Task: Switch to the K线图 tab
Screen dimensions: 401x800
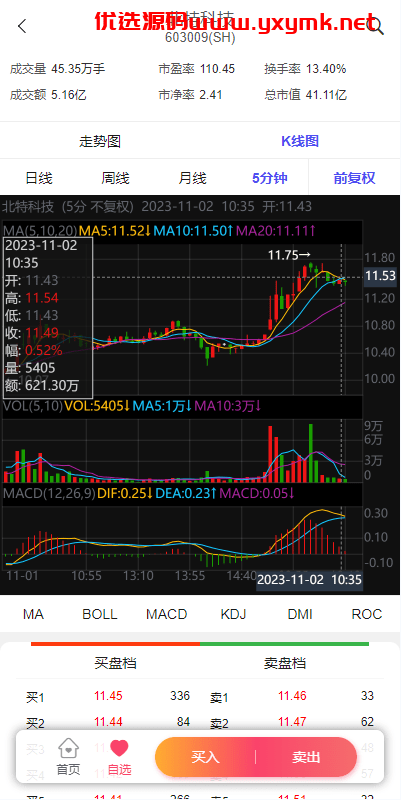Action: 300,141
